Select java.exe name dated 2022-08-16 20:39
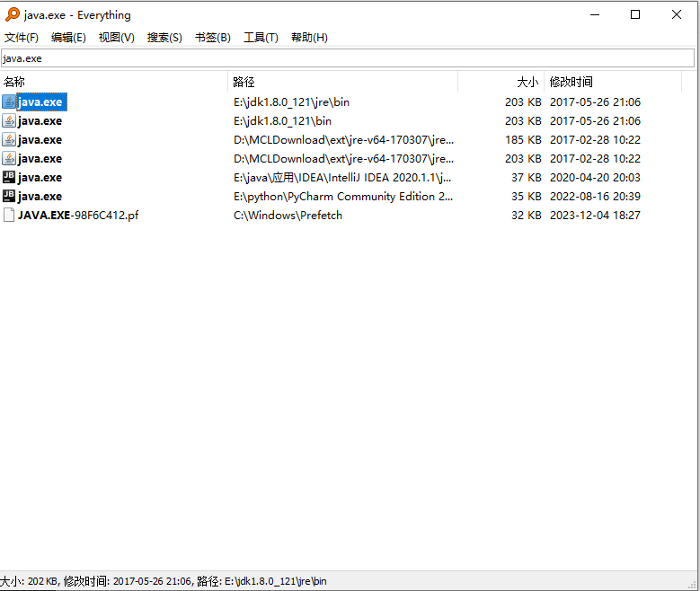 (x=40, y=197)
